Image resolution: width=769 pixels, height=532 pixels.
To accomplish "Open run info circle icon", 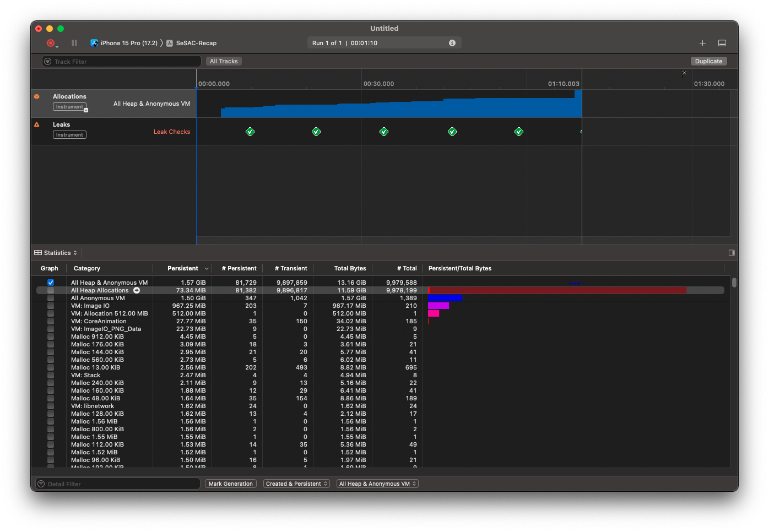I will tap(452, 43).
